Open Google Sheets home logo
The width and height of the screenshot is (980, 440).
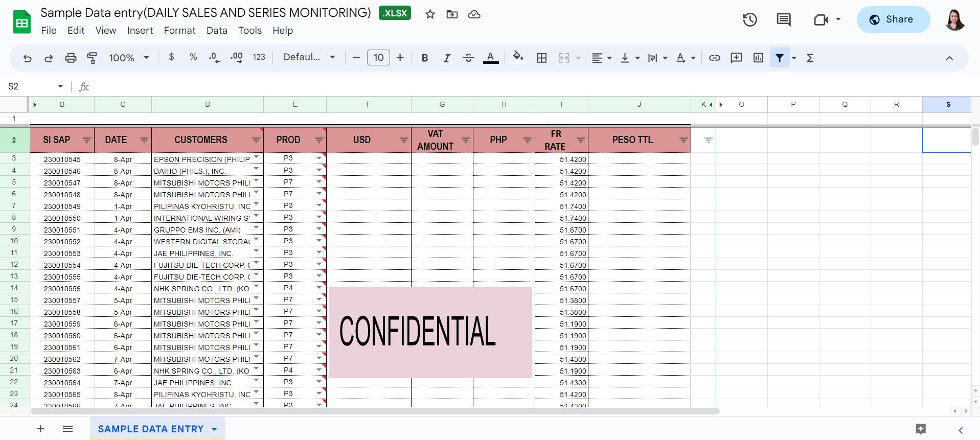21,22
